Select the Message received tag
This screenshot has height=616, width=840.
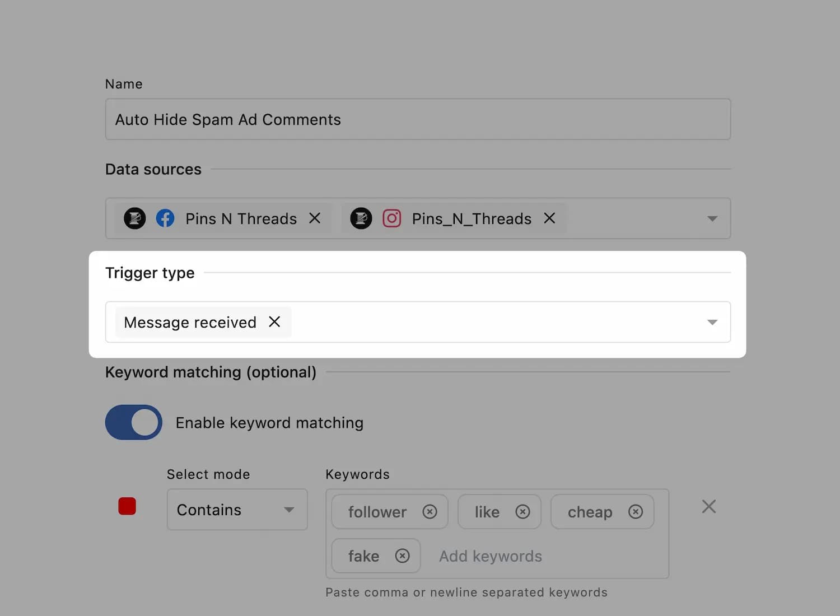pos(190,323)
